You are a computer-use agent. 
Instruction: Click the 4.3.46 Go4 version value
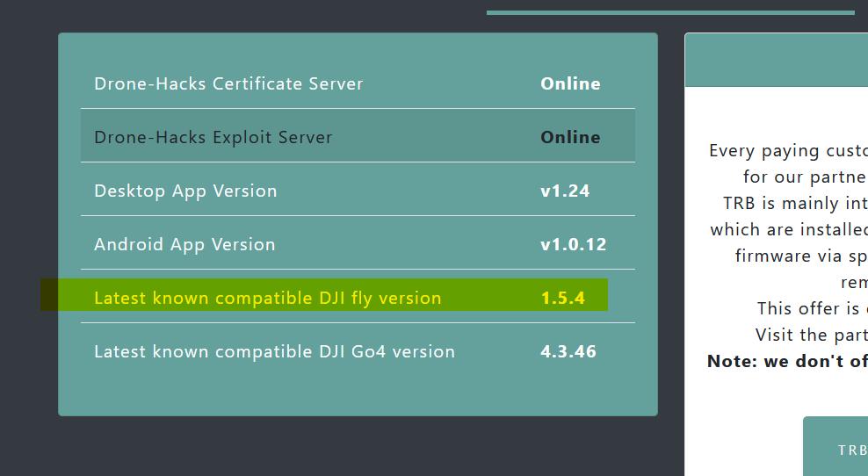tap(568, 351)
